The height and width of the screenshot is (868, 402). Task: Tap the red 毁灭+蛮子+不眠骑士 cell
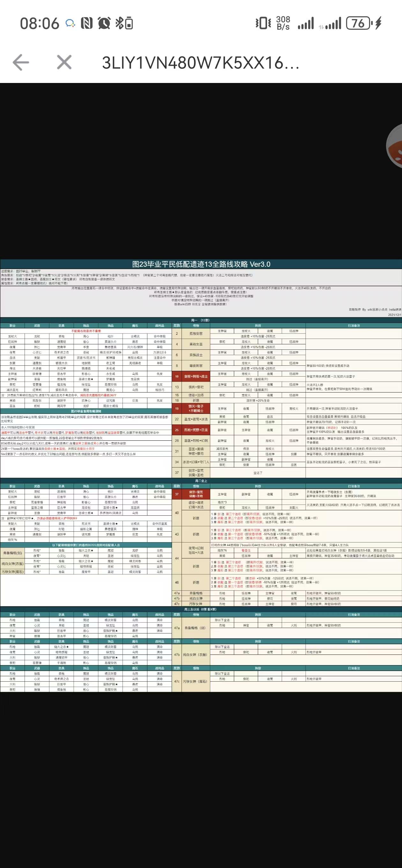pyautogui.click(x=196, y=408)
